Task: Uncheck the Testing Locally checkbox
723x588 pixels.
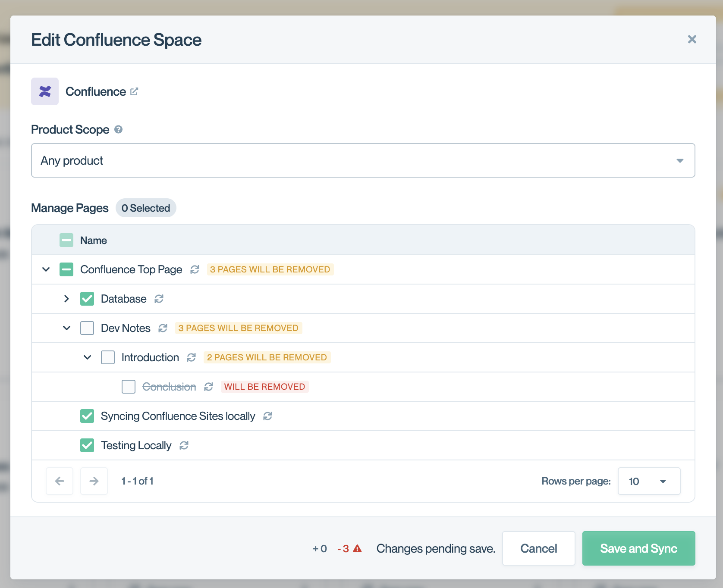Action: [87, 445]
